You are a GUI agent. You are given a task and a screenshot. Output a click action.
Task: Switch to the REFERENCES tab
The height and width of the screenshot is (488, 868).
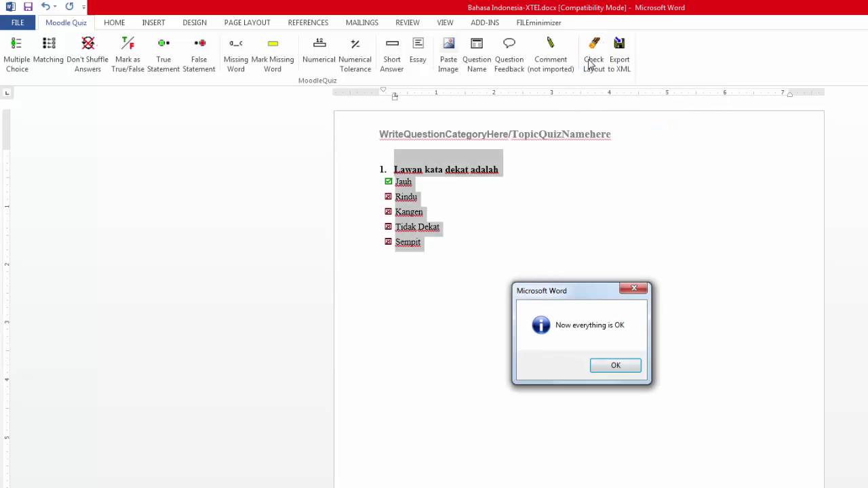[x=308, y=22]
